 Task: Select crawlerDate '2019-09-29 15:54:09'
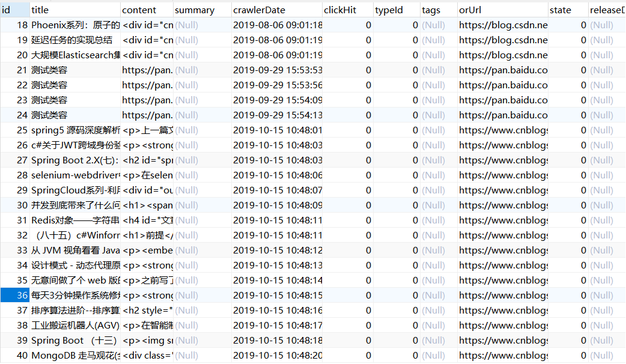[x=277, y=100]
